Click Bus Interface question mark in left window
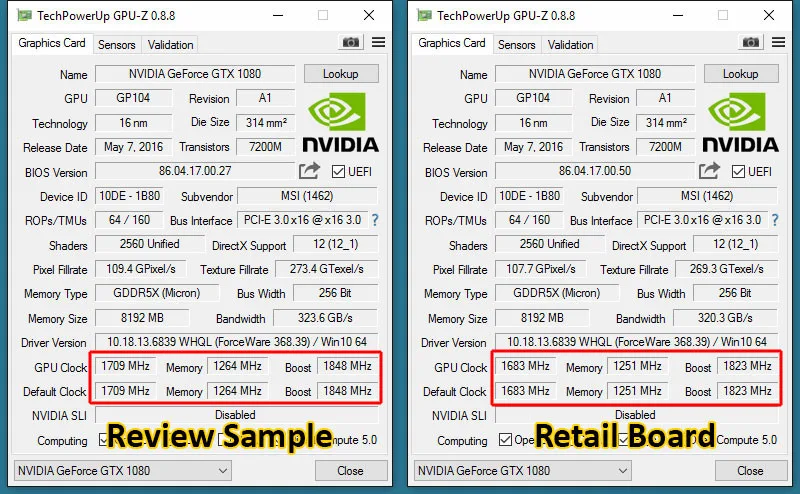800x494 pixels. (x=375, y=220)
